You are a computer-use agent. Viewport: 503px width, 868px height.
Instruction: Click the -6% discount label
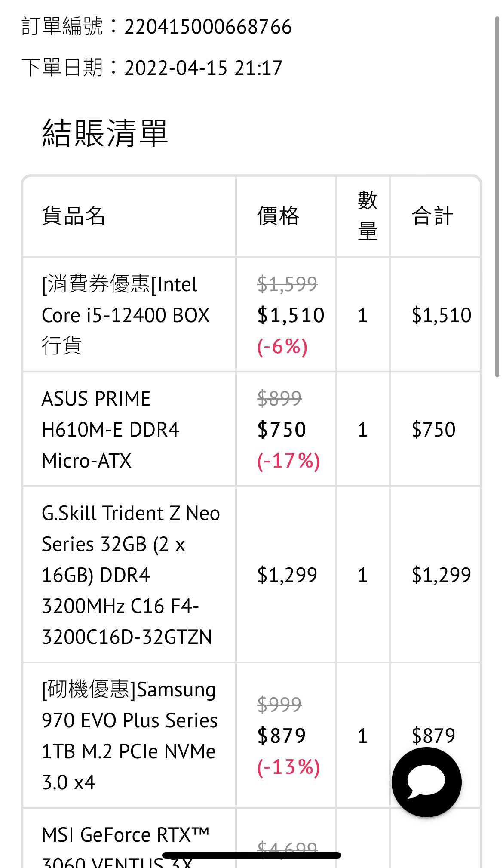(x=282, y=346)
